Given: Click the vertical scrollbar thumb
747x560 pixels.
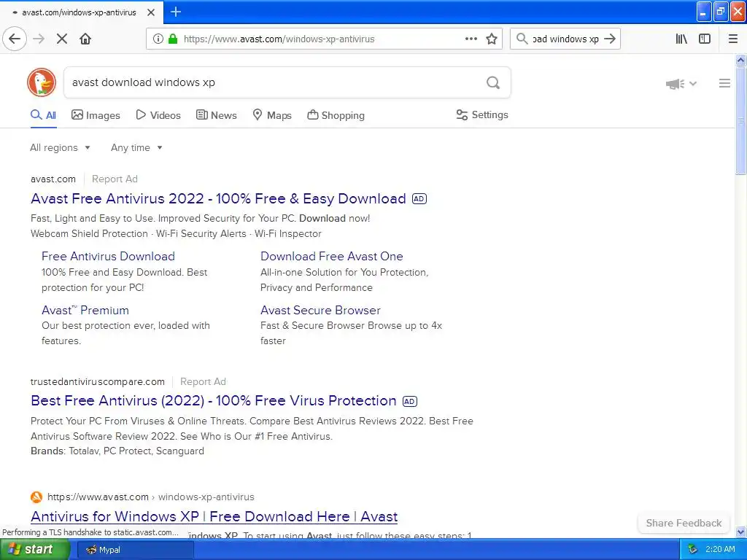Looking at the screenshot, I should (x=741, y=121).
